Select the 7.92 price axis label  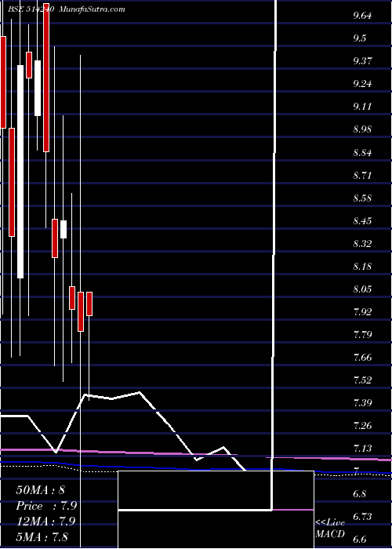tap(362, 312)
